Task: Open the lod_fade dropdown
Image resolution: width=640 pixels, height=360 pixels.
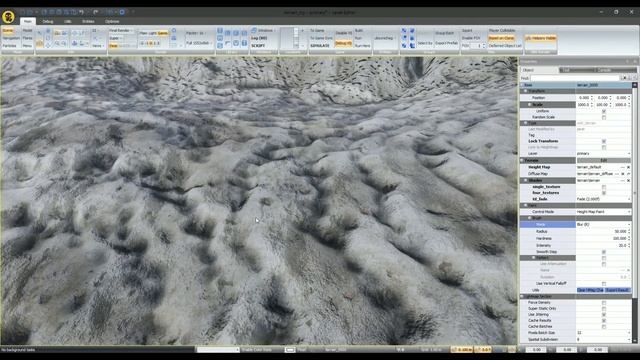Action: [x=603, y=199]
